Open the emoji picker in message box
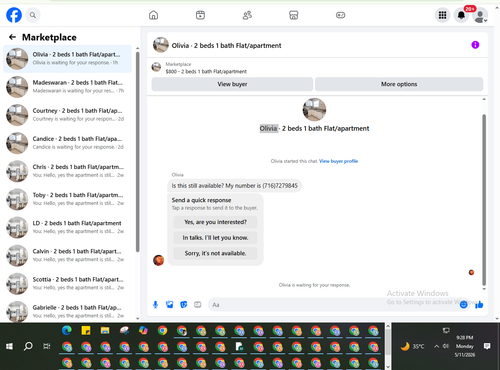The image size is (500, 370). [x=463, y=304]
